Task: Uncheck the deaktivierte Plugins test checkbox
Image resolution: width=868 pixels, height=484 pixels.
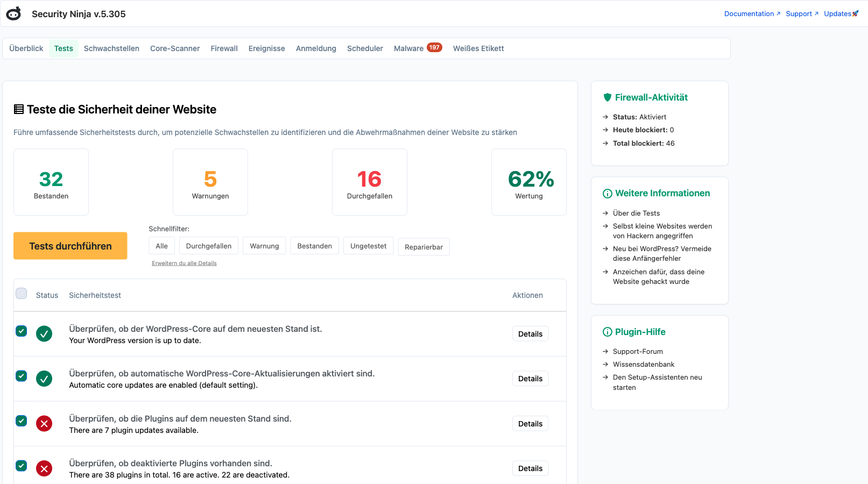Action: (22, 465)
